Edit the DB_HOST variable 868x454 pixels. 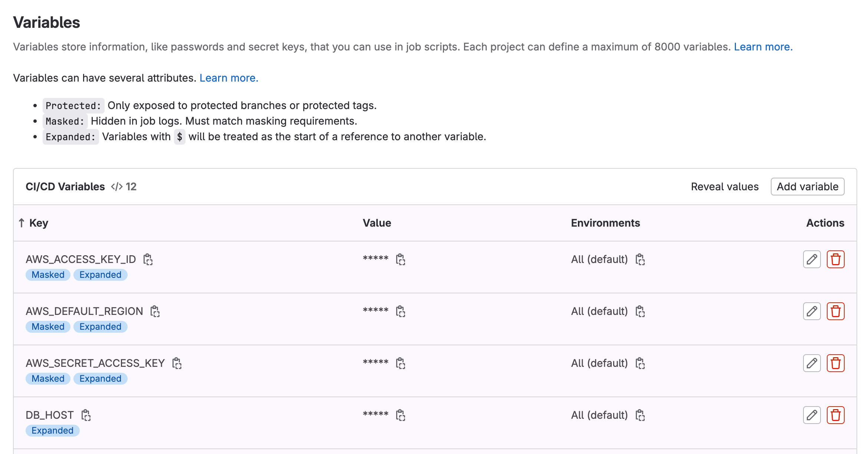pos(812,415)
